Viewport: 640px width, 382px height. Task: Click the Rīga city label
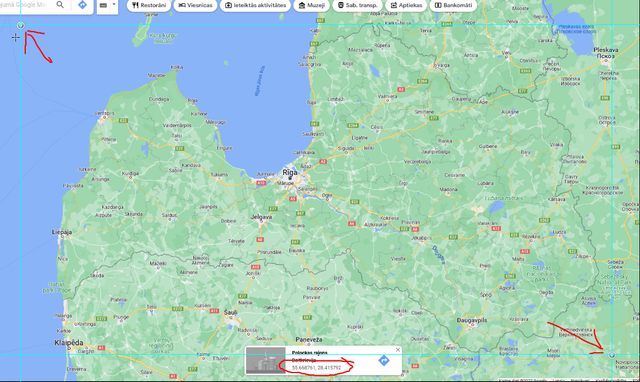[x=290, y=173]
